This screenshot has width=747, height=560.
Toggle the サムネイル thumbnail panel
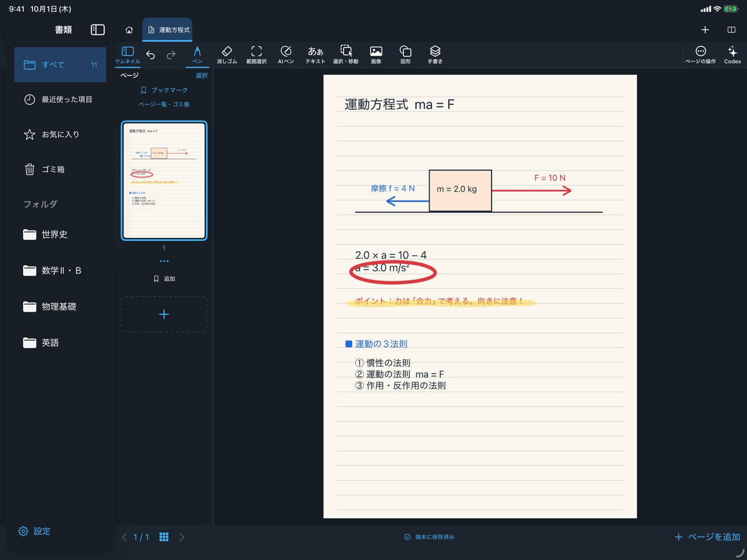point(127,54)
